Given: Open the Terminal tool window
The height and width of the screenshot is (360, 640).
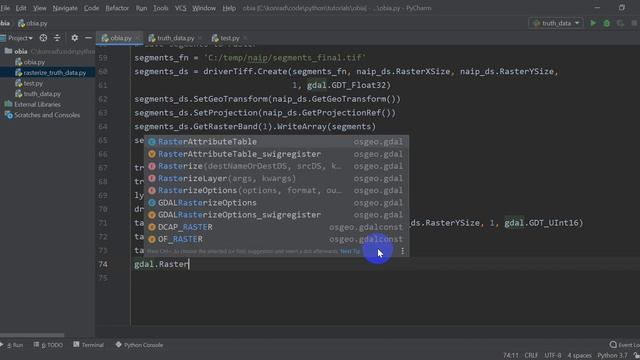Looking at the screenshot, I should point(89,345).
